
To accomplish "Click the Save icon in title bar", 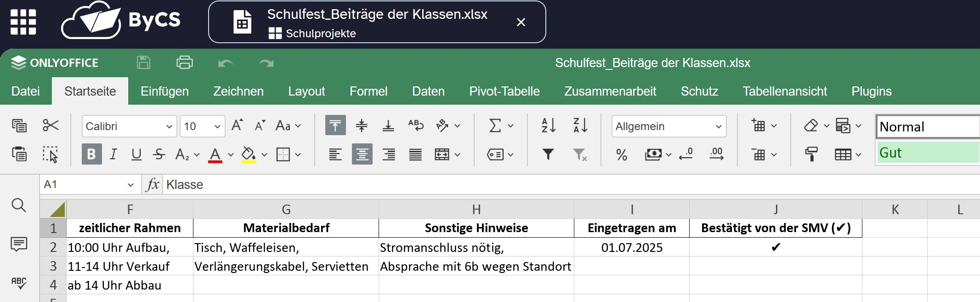I will [x=144, y=63].
